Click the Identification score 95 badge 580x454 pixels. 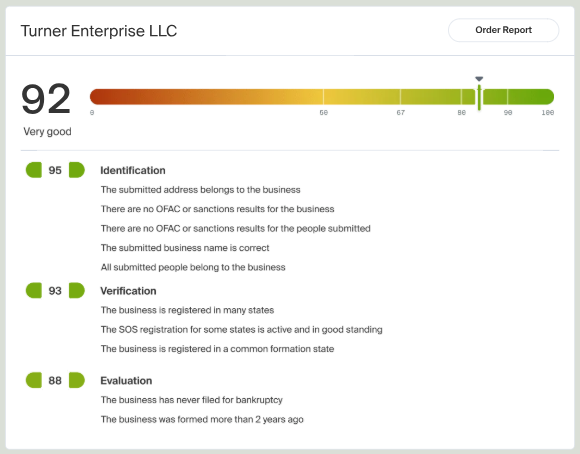point(55,170)
